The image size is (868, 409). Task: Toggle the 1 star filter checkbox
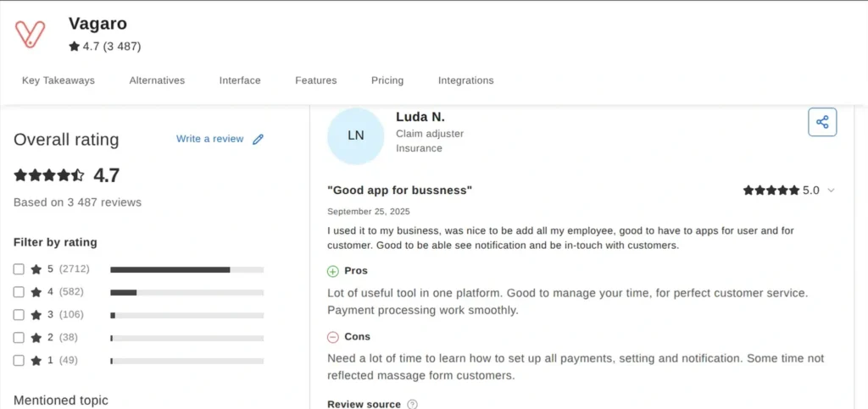pyautogui.click(x=19, y=361)
